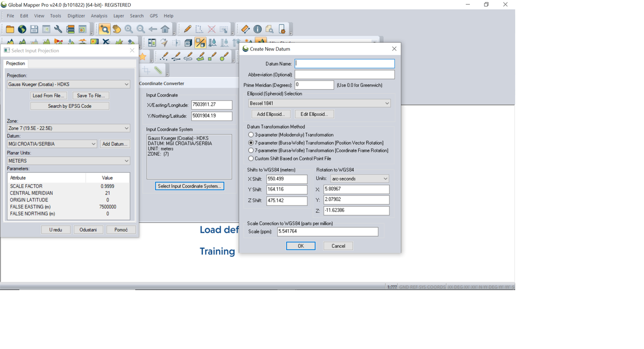
Task: Click the highlighted percent-slope toolbar icon
Action: tap(200, 43)
